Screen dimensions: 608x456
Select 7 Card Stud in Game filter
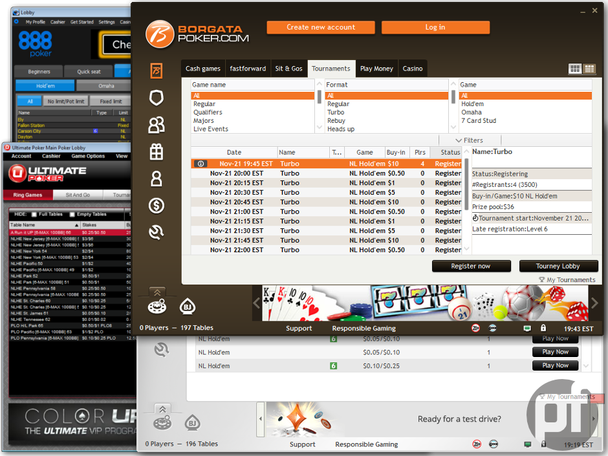pos(479,121)
